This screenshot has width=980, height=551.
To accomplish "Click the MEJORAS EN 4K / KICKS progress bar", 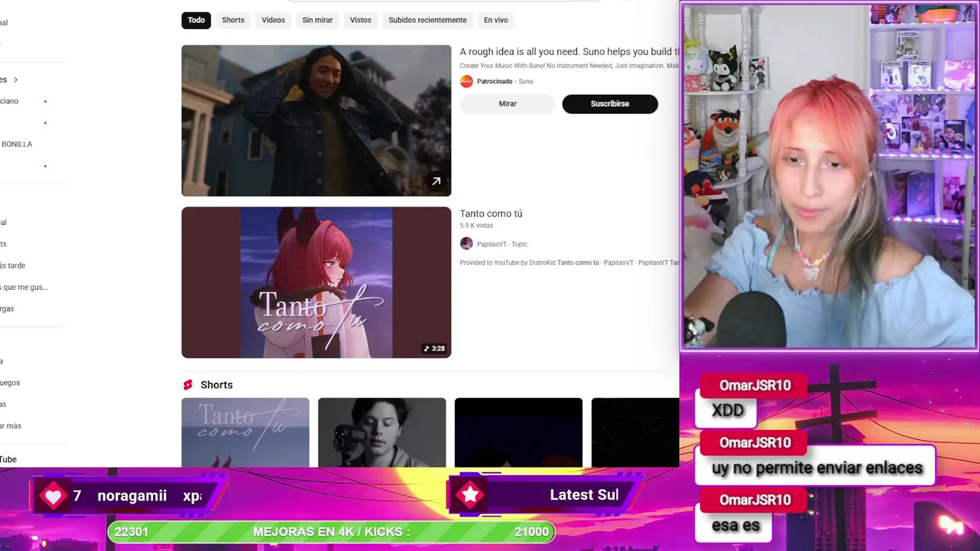I will click(x=331, y=532).
